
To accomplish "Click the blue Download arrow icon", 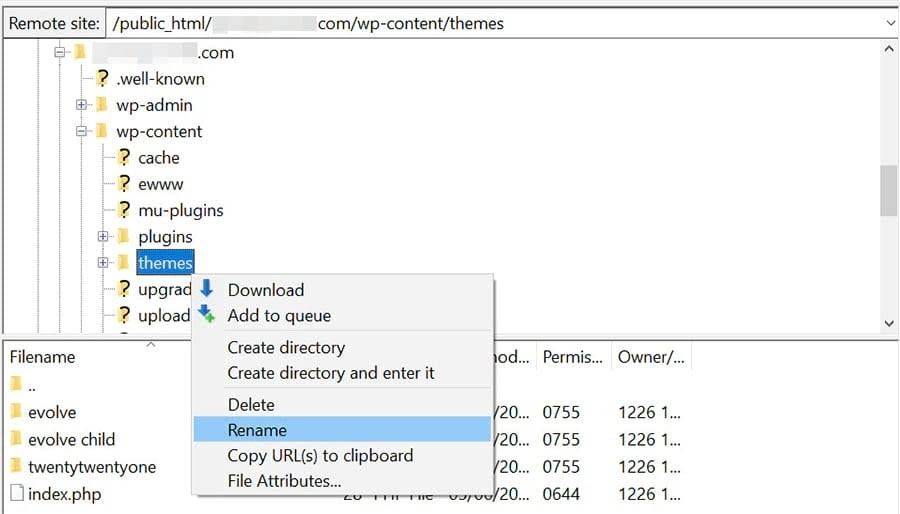I will (x=207, y=289).
